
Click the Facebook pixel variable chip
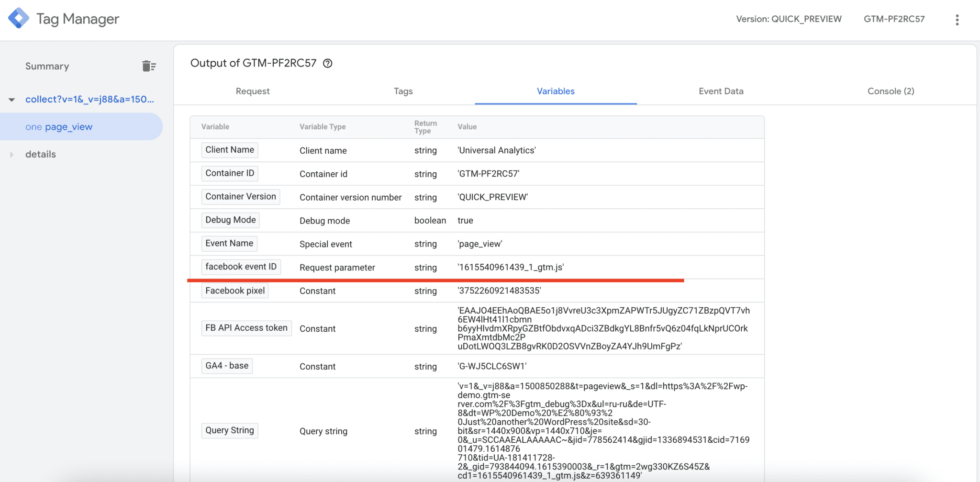(234, 290)
